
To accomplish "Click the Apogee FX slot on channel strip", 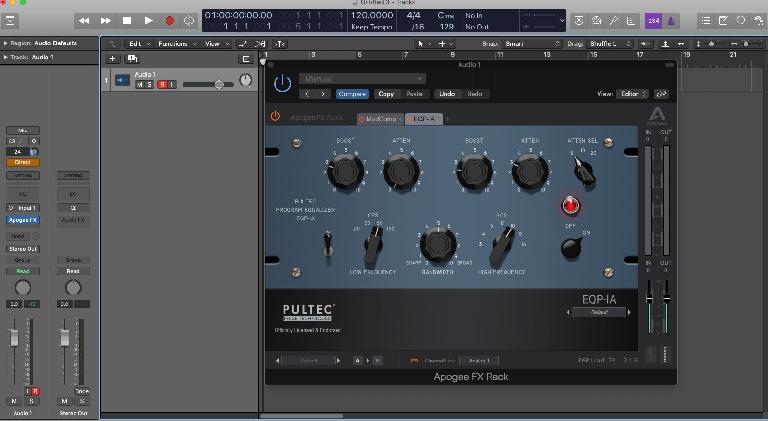I will (x=23, y=220).
